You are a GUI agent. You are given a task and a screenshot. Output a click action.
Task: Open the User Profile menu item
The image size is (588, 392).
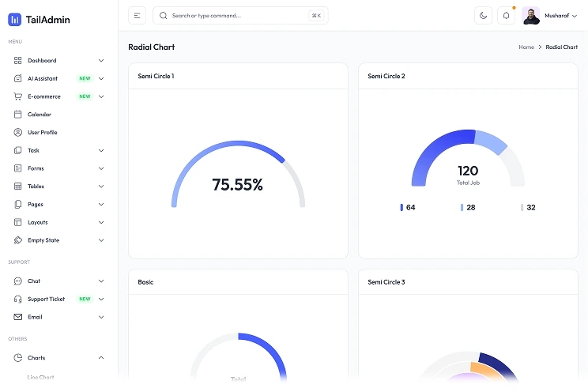58,133
